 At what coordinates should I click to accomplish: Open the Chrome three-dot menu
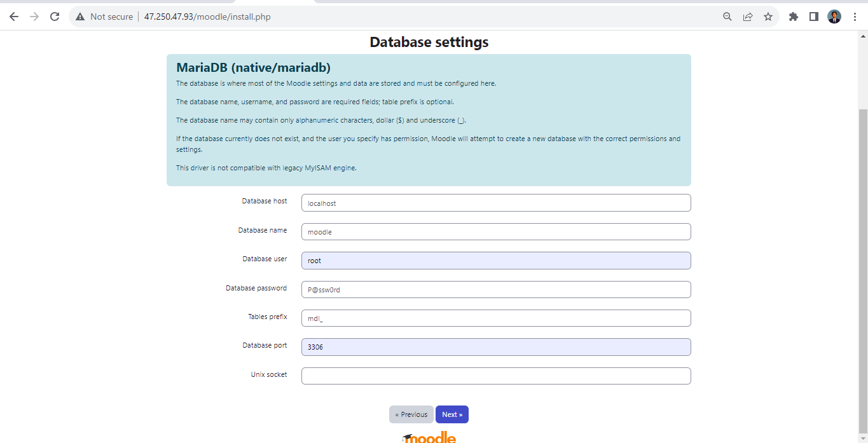pyautogui.click(x=855, y=17)
